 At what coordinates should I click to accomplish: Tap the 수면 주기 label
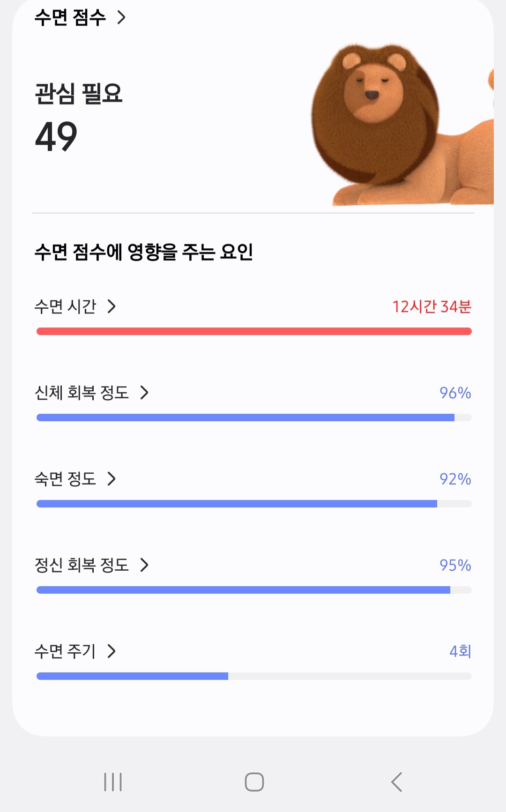[65, 651]
